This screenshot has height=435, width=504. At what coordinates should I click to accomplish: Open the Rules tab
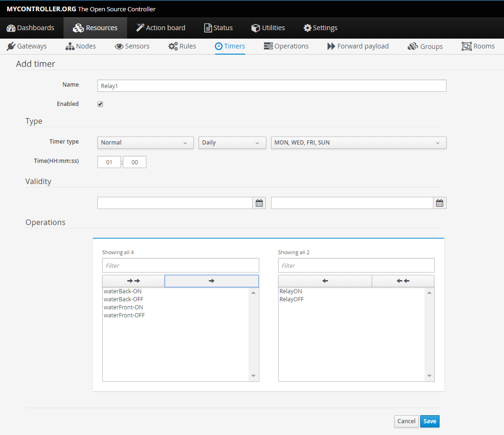coord(182,46)
